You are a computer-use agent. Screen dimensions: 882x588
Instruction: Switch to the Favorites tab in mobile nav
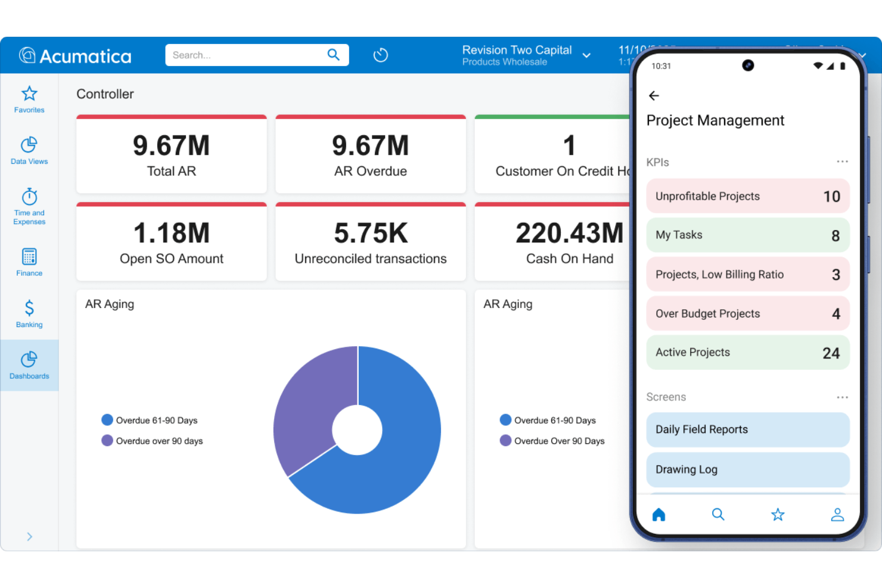(x=778, y=514)
